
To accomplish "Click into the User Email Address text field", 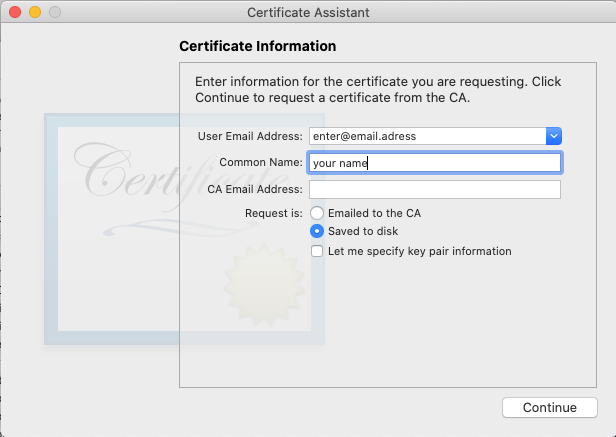I will 427,136.
